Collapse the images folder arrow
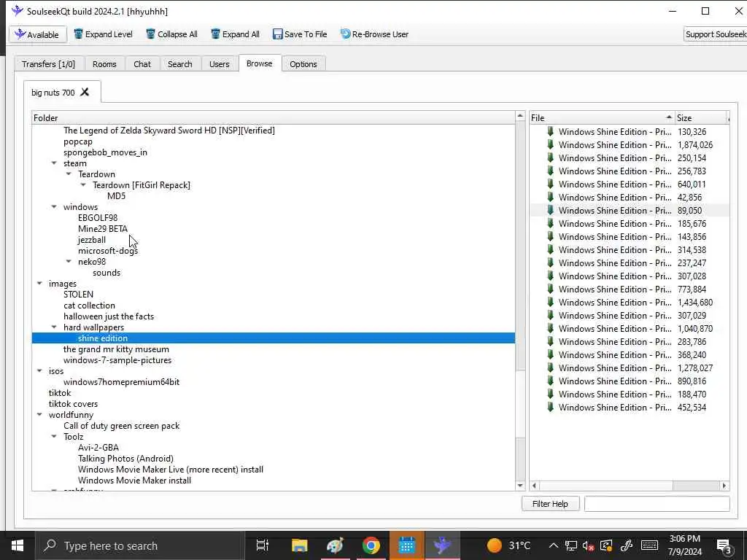The width and height of the screenshot is (747, 560). pos(39,284)
